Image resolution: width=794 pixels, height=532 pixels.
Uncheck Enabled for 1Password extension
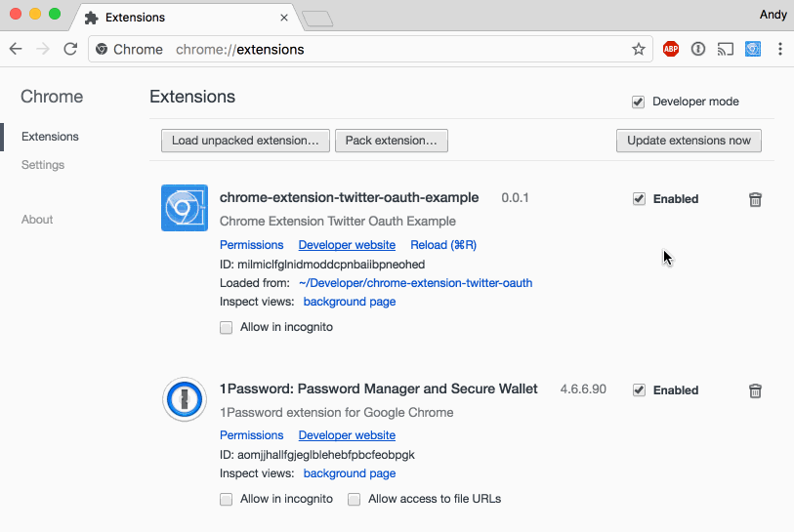click(x=639, y=390)
